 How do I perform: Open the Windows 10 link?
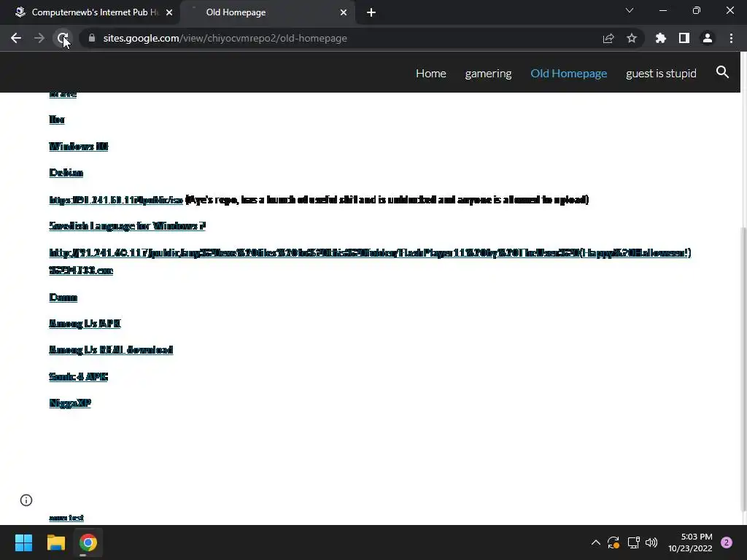click(79, 146)
